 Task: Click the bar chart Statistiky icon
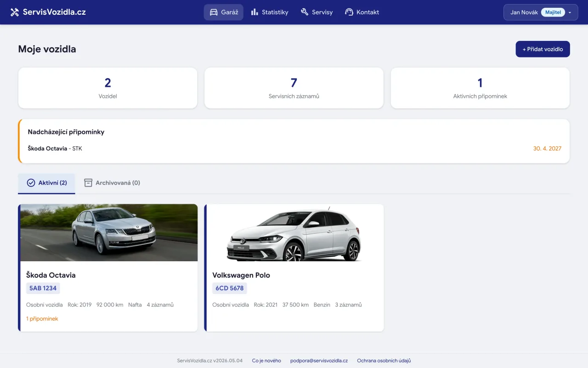pyautogui.click(x=254, y=12)
